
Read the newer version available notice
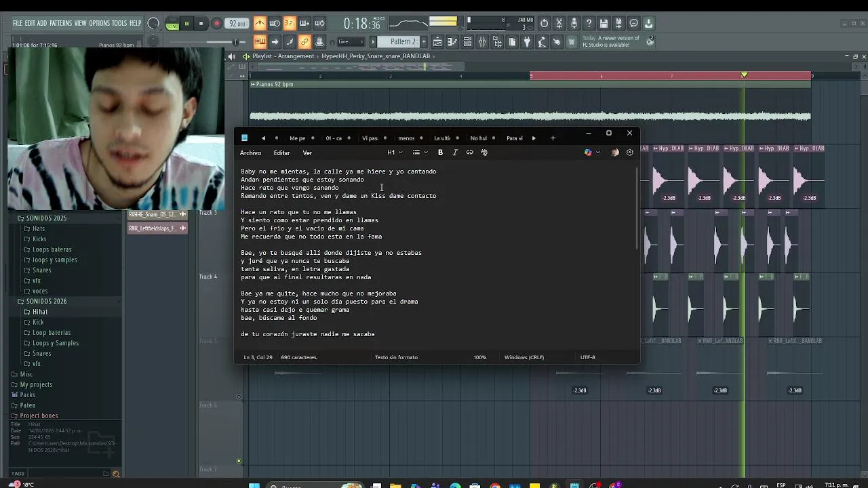click(610, 41)
